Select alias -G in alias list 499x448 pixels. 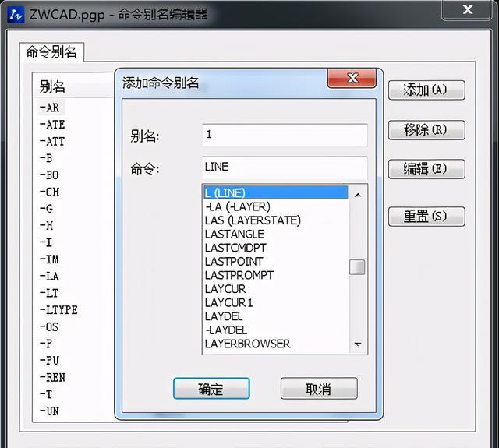tap(46, 209)
